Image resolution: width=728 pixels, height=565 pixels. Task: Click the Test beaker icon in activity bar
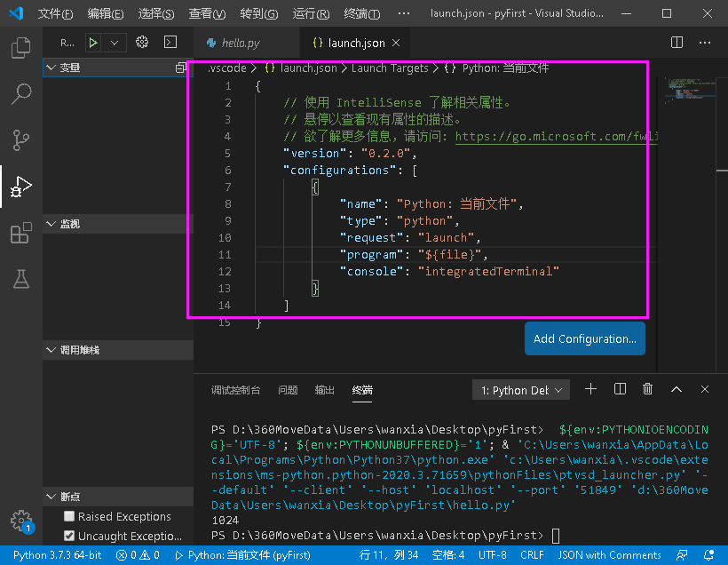pyautogui.click(x=20, y=280)
